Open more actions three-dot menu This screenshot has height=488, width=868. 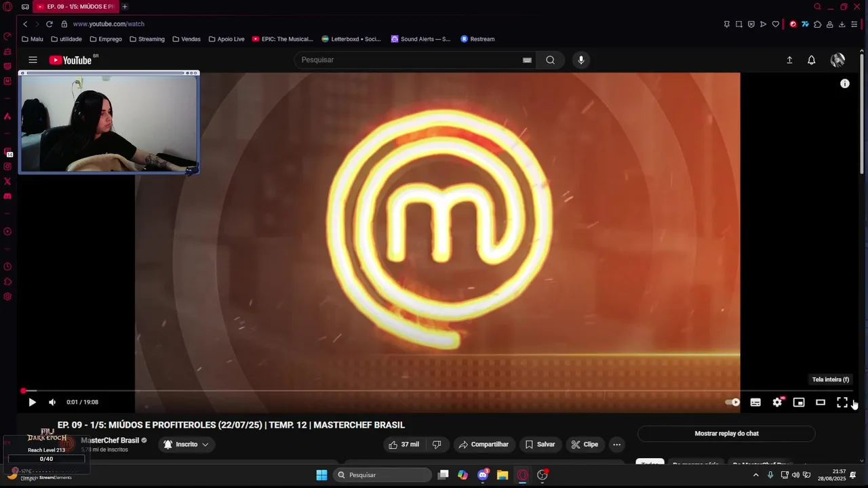point(616,445)
